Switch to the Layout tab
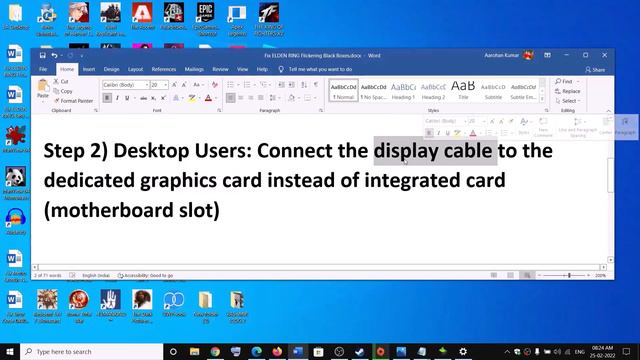The height and width of the screenshot is (360, 640). [135, 69]
